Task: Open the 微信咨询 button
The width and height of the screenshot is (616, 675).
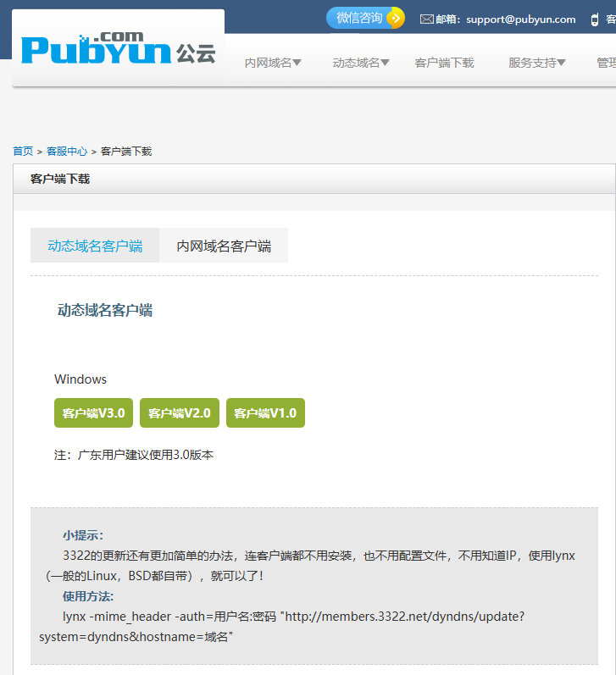Action: point(365,18)
